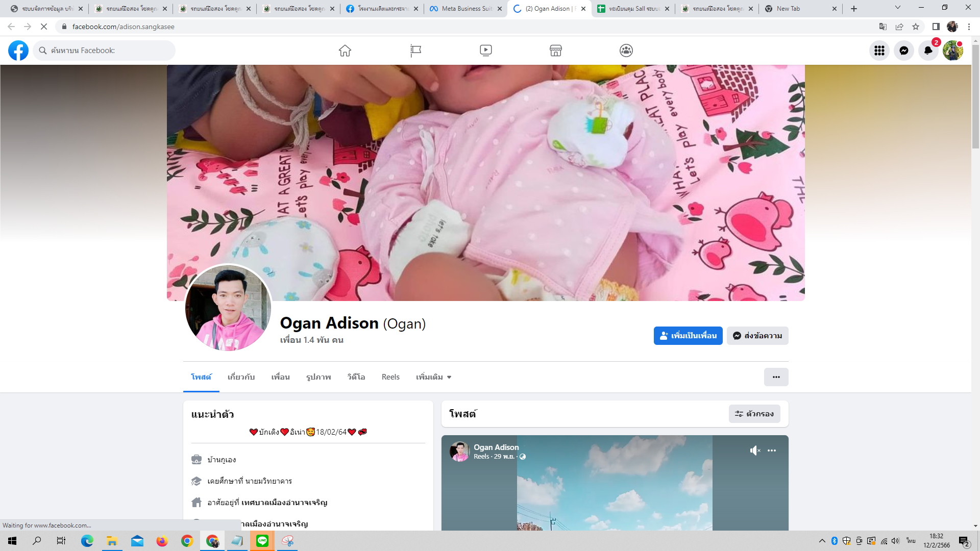This screenshot has height=551, width=980.
Task: Switch to the Reels tab
Action: tap(390, 377)
